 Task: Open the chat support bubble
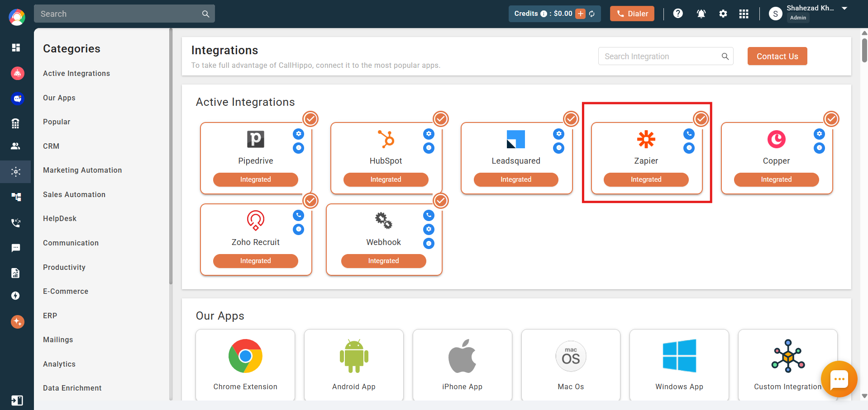click(839, 379)
